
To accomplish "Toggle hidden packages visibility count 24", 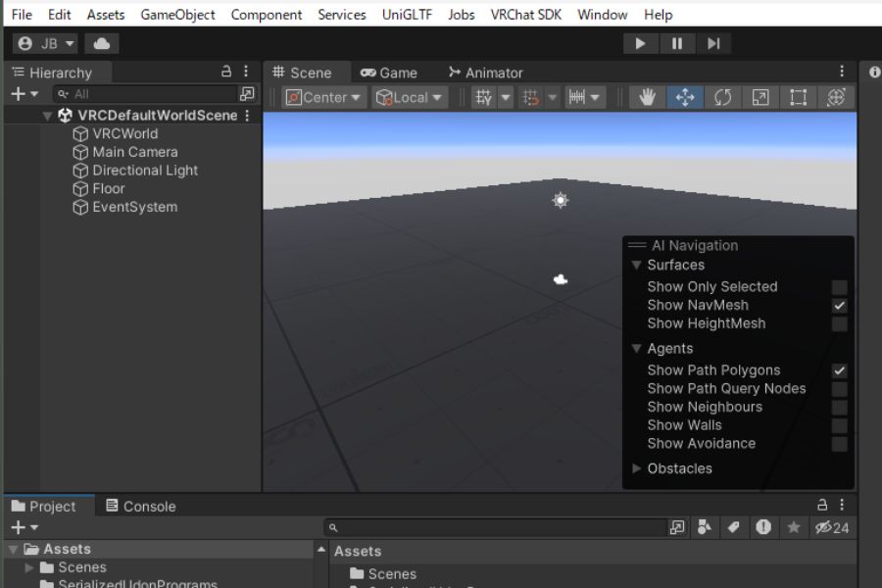I will point(832,528).
